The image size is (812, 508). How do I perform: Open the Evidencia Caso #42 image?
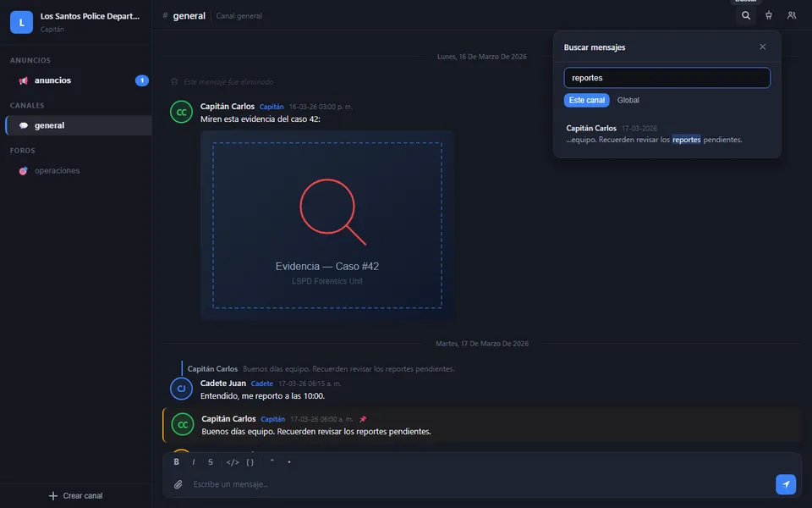click(x=327, y=225)
